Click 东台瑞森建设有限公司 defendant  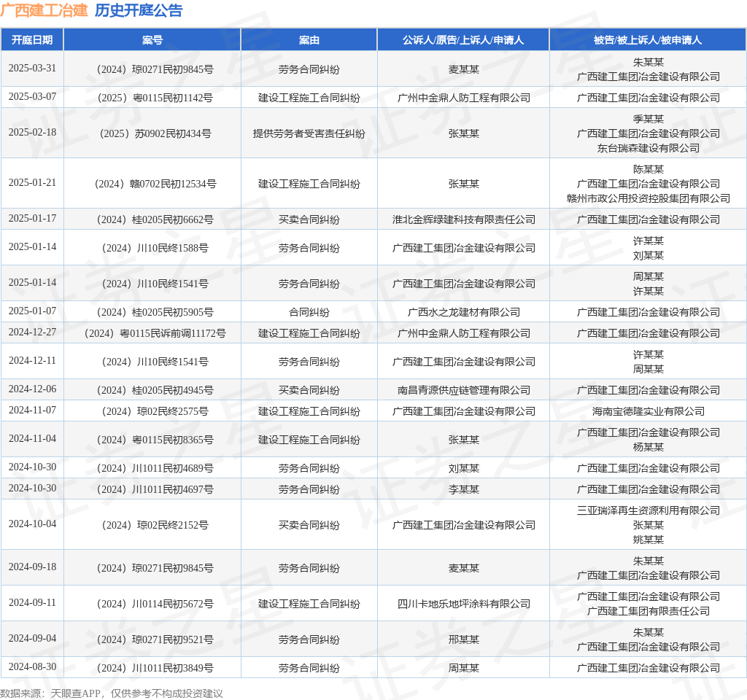click(x=649, y=148)
